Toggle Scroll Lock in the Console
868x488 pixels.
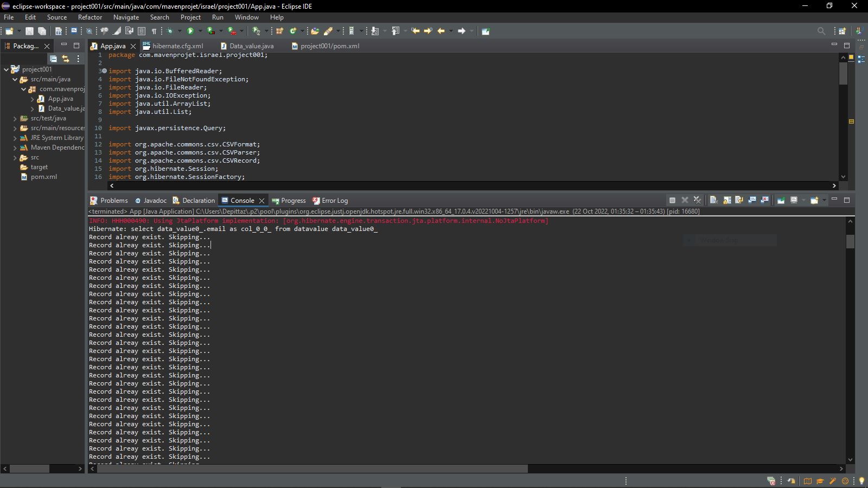point(726,200)
